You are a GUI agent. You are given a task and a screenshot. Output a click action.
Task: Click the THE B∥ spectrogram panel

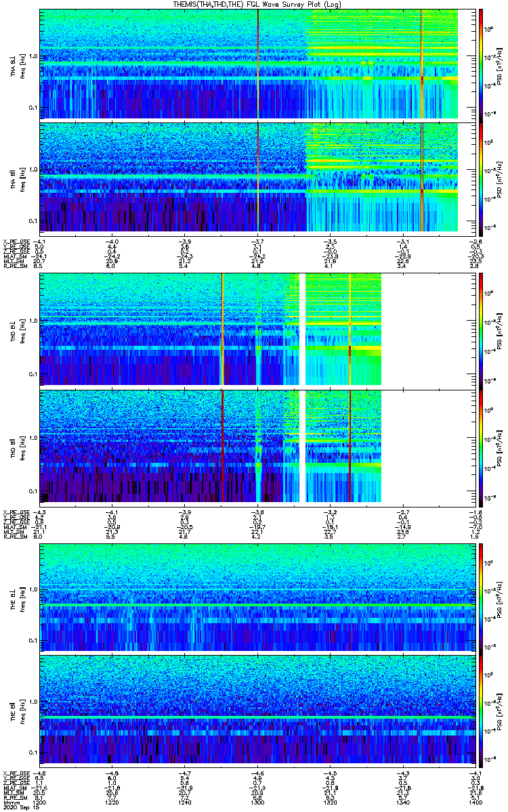pyautogui.click(x=257, y=711)
